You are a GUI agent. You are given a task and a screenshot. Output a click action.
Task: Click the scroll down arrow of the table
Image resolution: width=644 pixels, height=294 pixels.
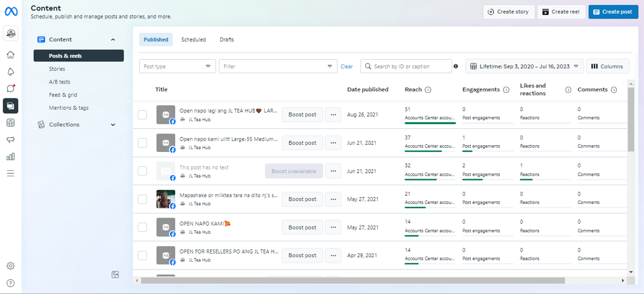[x=631, y=272]
